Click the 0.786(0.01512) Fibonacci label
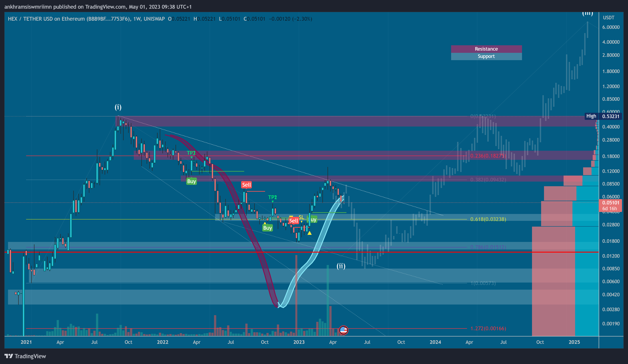The height and width of the screenshot is (364, 628). (x=488, y=247)
